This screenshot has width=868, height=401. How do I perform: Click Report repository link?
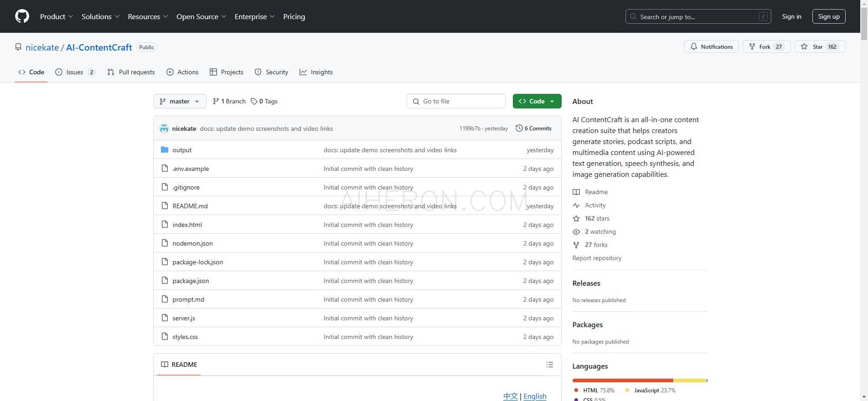(597, 258)
